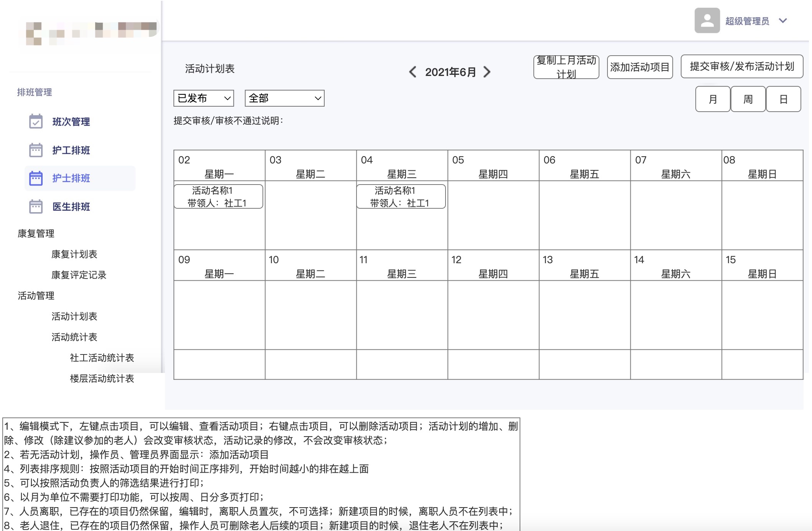Click 活动管理 section heading
Viewport: 812px width, 531px height.
[36, 295]
